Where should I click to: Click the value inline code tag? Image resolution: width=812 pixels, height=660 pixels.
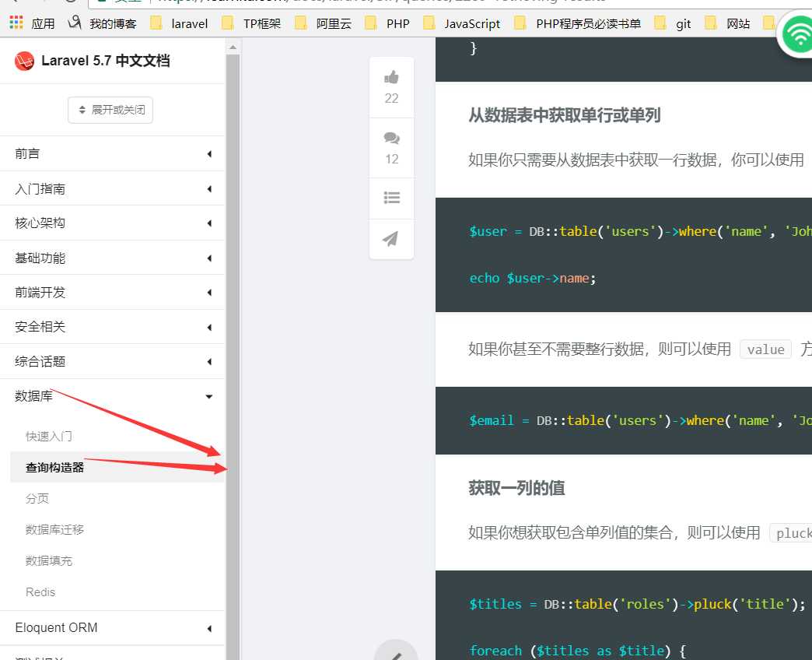tap(766, 349)
